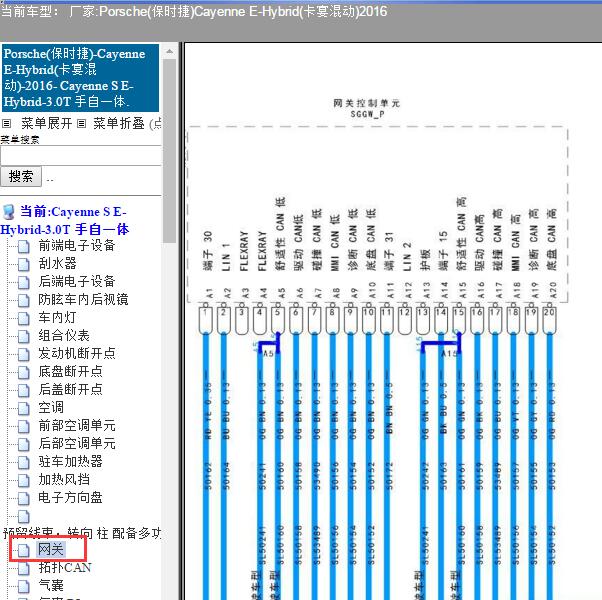This screenshot has height=600, width=602.
Task: Focus the 菜单搜索 input field
Action: coord(81,155)
